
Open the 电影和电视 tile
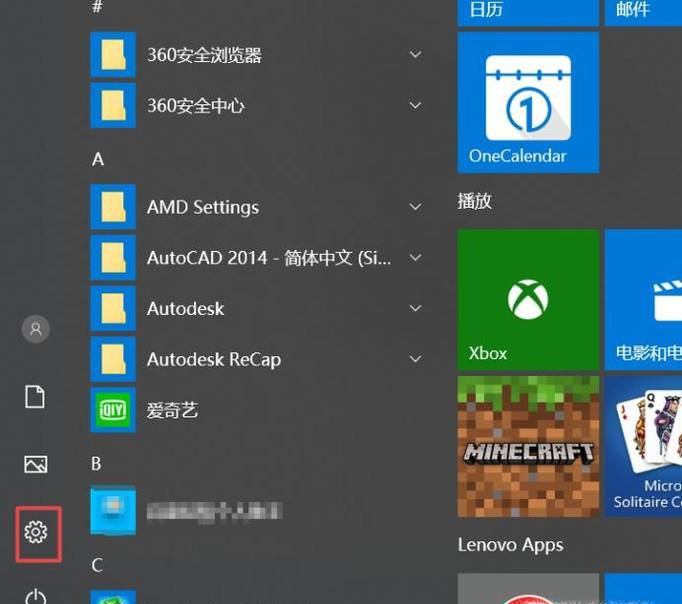coord(643,300)
